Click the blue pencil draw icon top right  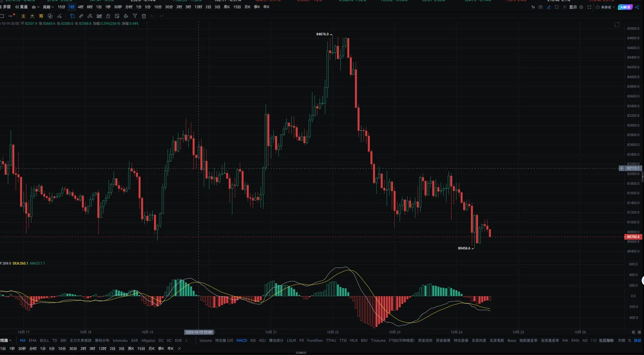tap(548, 7)
